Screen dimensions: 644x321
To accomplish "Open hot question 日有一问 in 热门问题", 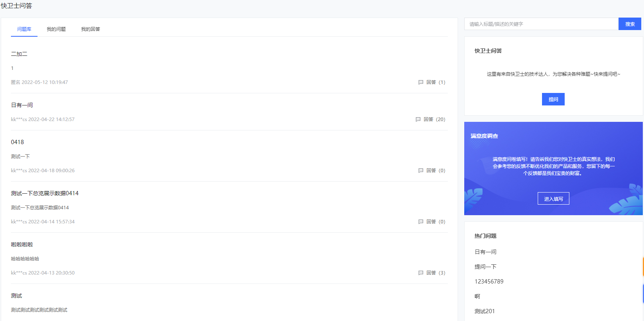I will tap(485, 252).
